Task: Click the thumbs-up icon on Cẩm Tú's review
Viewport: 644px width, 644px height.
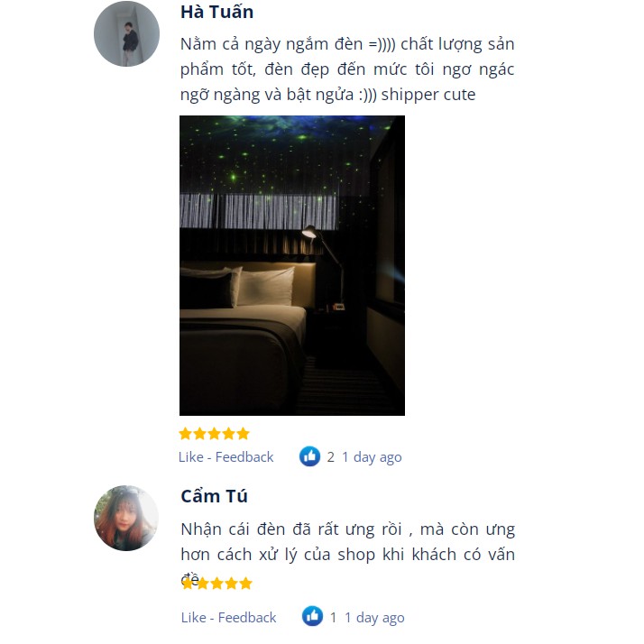Action: tap(313, 616)
